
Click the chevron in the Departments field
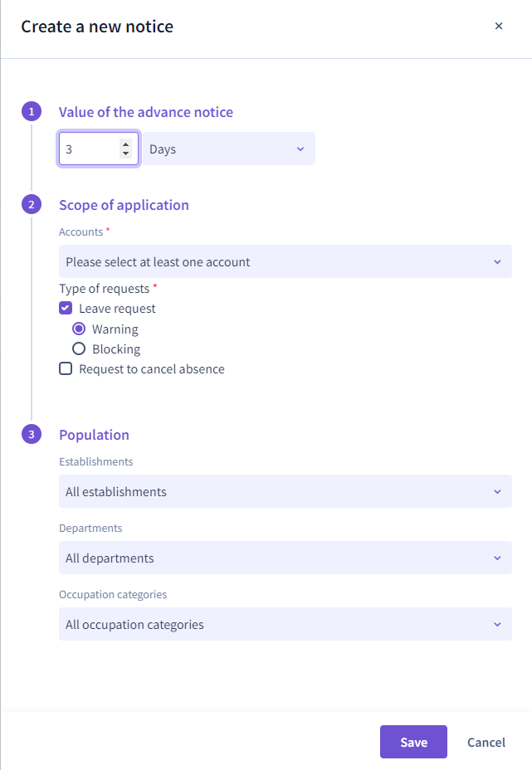pyautogui.click(x=498, y=558)
